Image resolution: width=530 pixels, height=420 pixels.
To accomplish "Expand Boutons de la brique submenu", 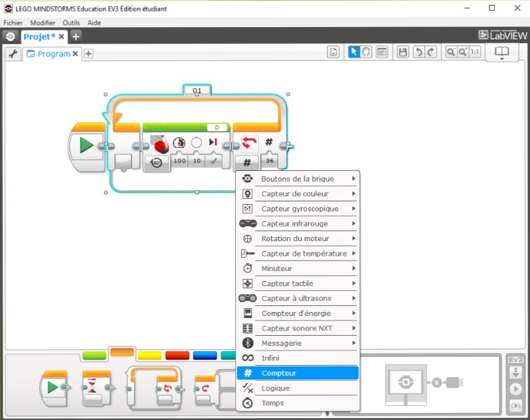I will click(297, 179).
